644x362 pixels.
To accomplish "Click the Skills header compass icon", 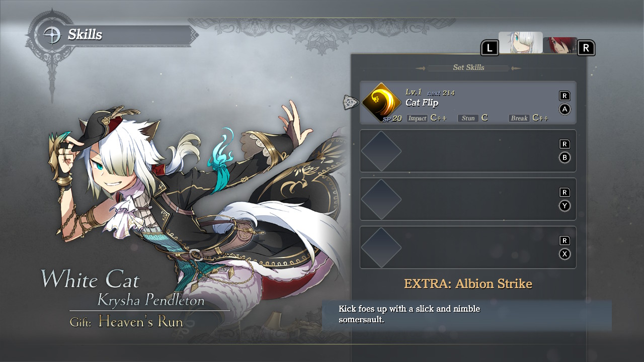I will pyautogui.click(x=52, y=35).
